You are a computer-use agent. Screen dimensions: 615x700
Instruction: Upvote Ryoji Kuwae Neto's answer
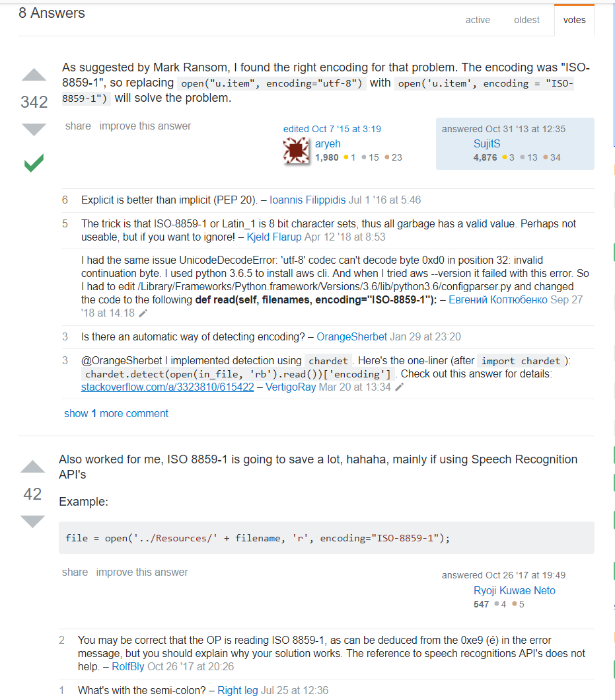(34, 467)
